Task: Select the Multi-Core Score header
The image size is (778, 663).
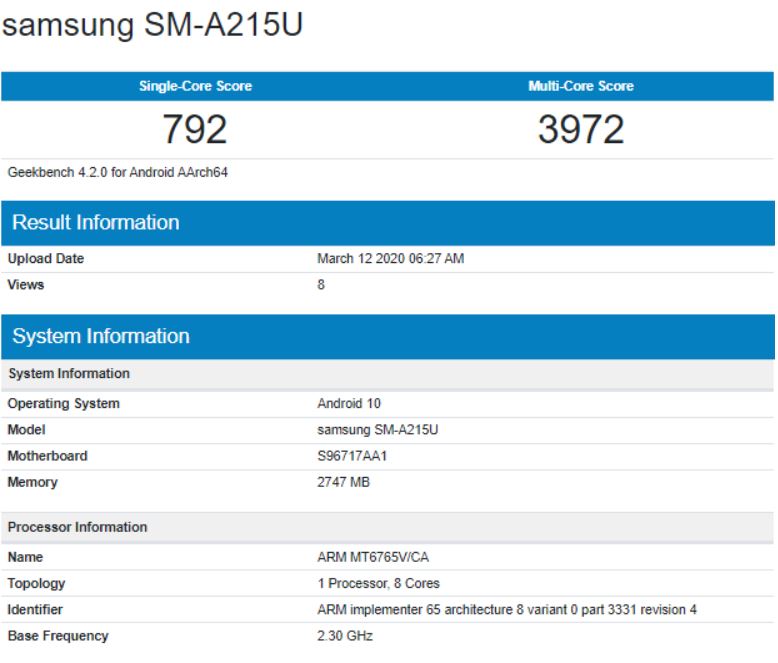Action: [x=580, y=86]
